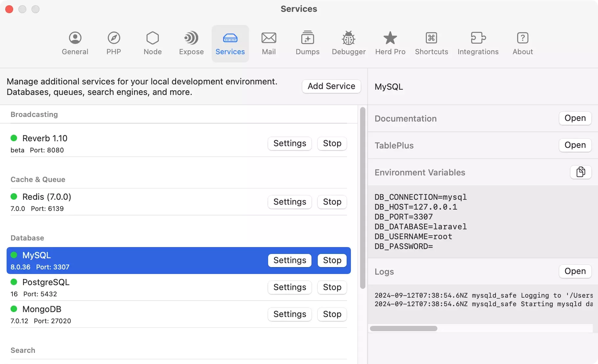The image size is (598, 364).
Task: Open the Herd Pro star icon
Action: click(390, 38)
